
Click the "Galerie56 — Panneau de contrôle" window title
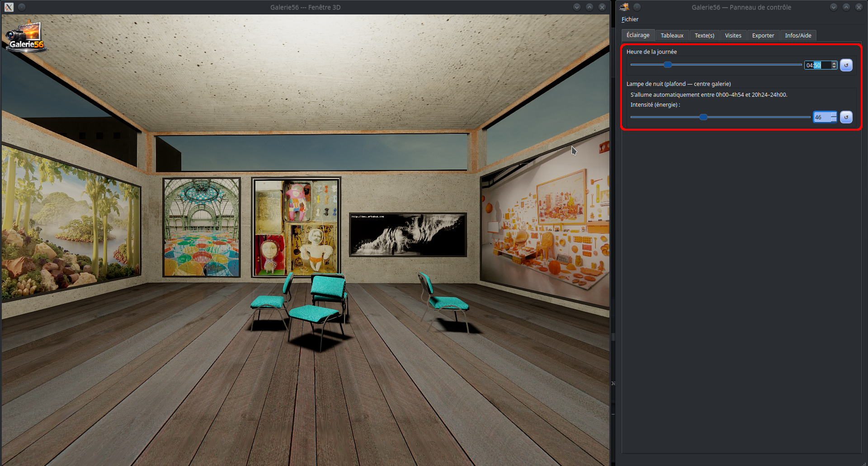pos(741,7)
